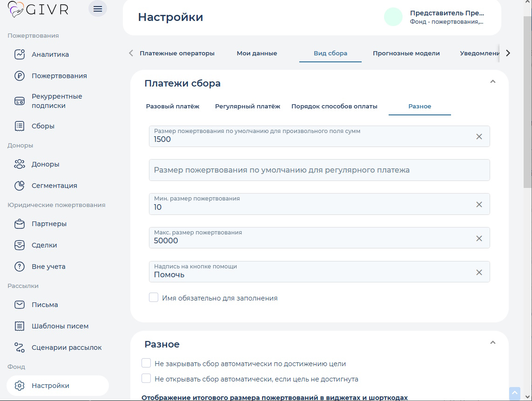Screen dimensions: 532x401
Task: Open the Уведомления tab
Action: pos(479,53)
